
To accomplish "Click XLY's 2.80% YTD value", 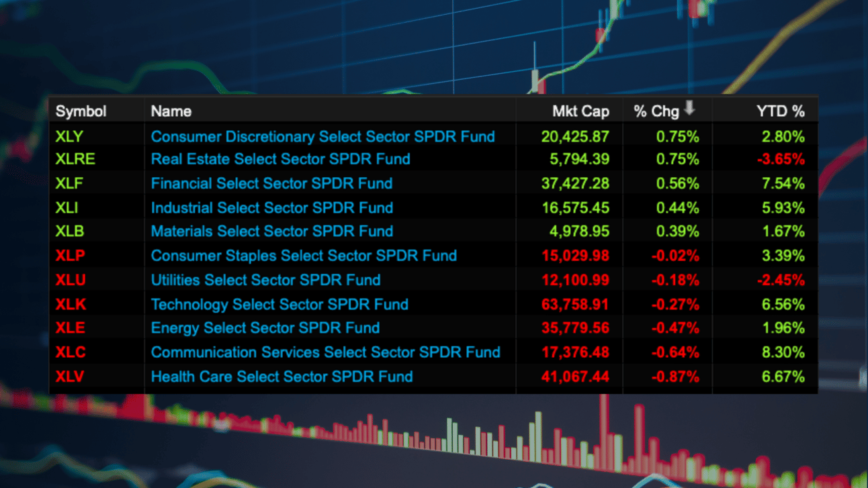I will click(x=783, y=136).
